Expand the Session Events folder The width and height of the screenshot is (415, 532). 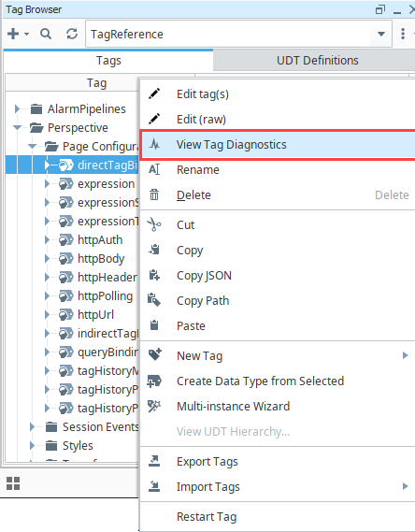point(32,427)
